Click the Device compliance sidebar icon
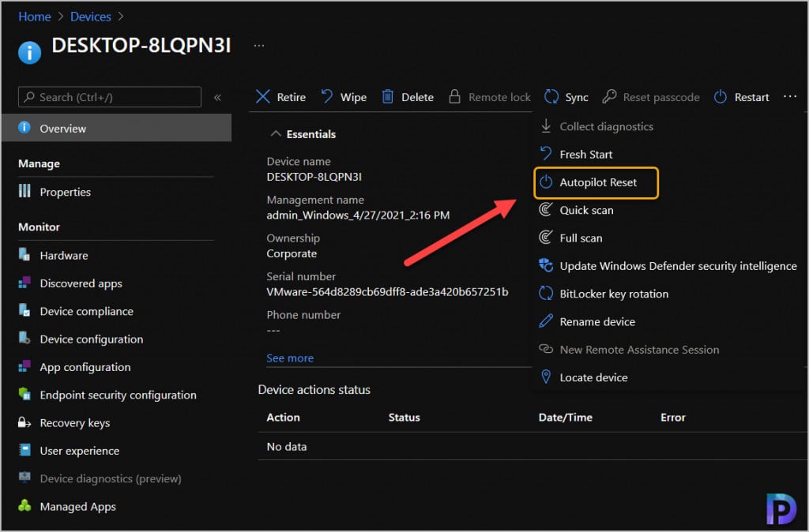 click(24, 310)
